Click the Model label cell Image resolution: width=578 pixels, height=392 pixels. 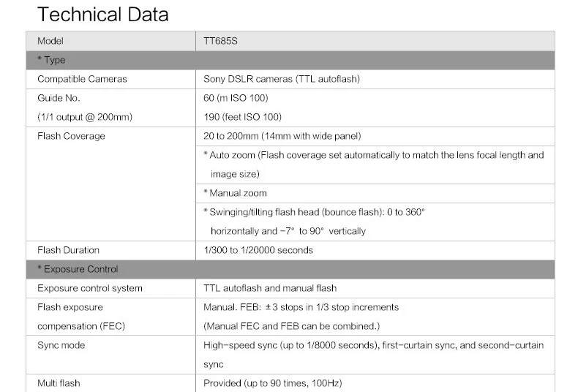111,41
